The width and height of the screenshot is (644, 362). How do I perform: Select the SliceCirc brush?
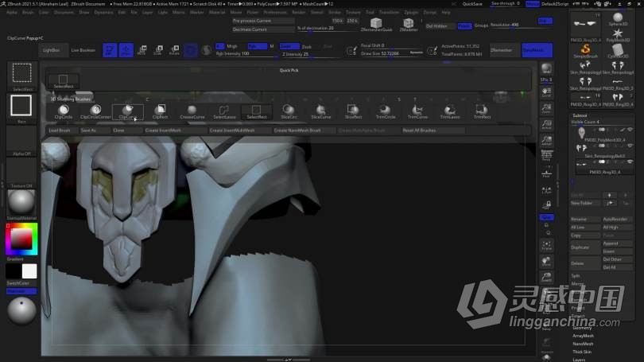tap(289, 111)
